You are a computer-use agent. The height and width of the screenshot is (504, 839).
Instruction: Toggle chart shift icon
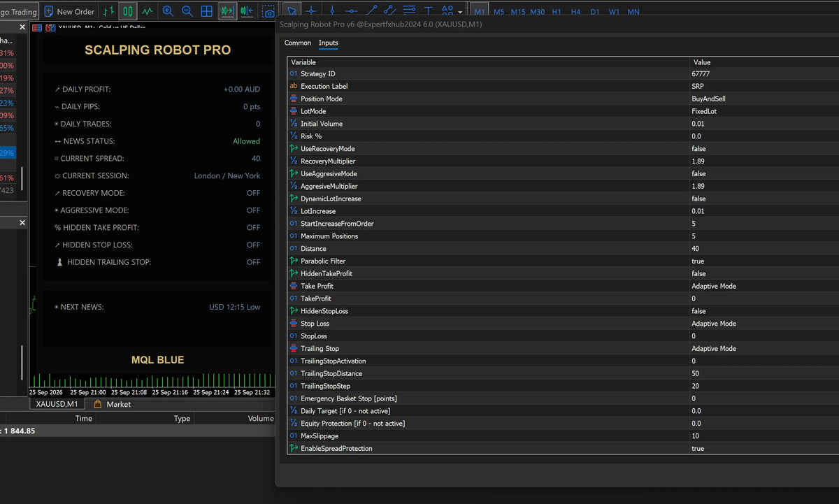(x=246, y=11)
